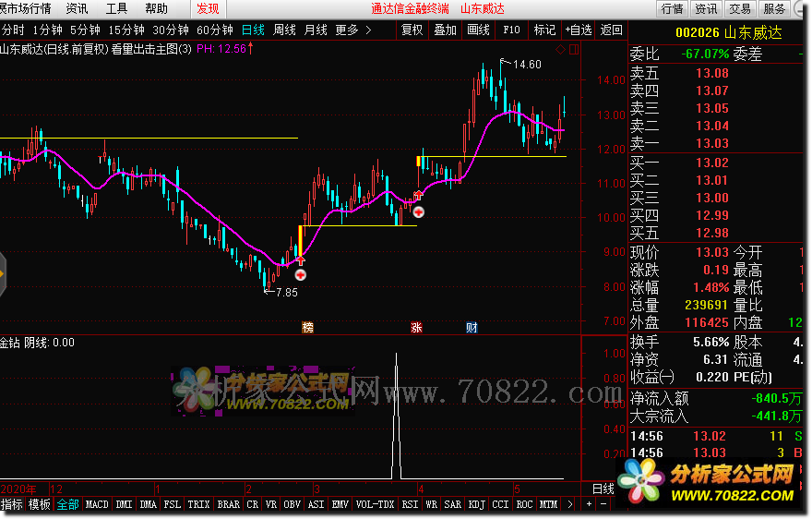
Task: Select VOL-TDX indicator
Action: [376, 504]
